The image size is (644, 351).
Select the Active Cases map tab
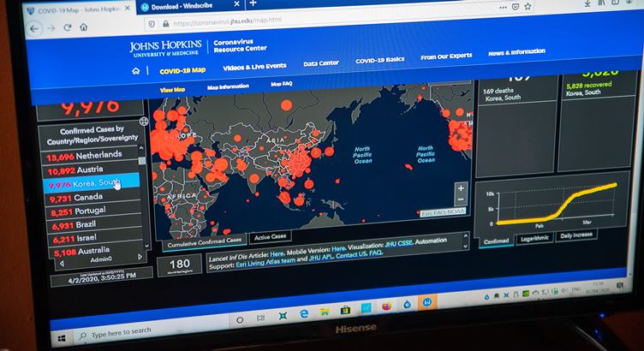coord(270,237)
